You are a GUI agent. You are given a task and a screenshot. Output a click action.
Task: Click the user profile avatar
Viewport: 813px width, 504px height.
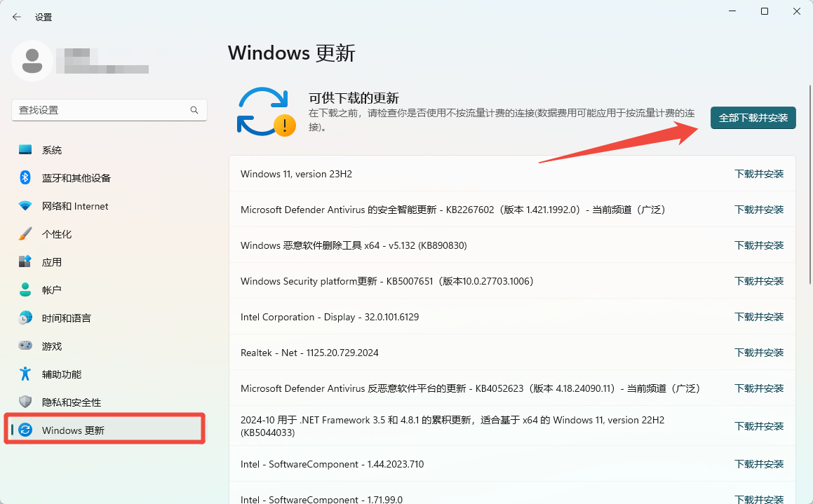(32, 60)
